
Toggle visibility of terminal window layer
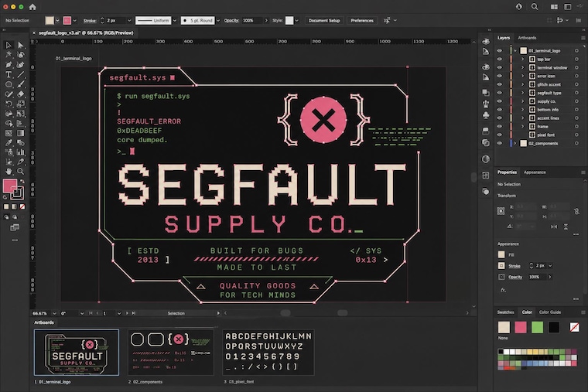click(x=500, y=68)
